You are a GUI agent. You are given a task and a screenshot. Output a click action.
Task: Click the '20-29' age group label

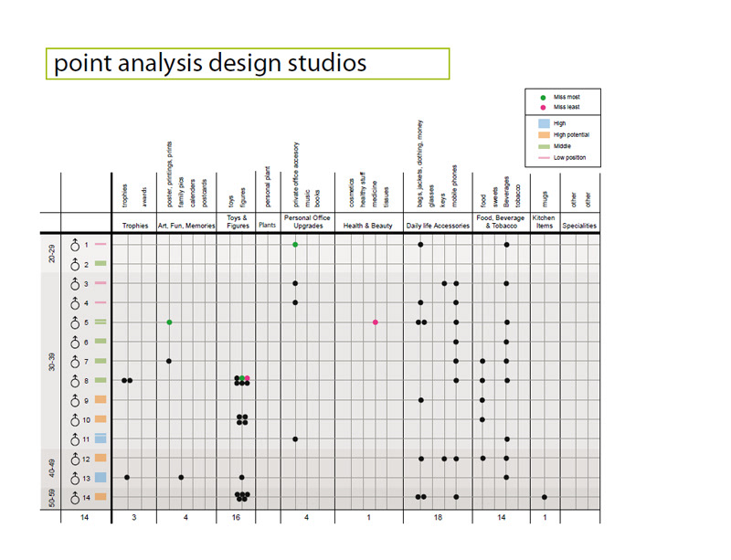click(52, 254)
